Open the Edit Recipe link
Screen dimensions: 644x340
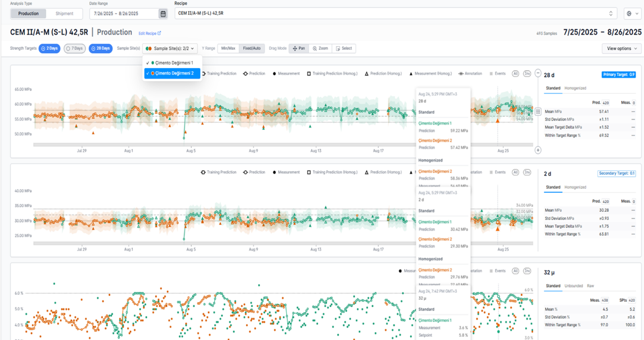149,33
